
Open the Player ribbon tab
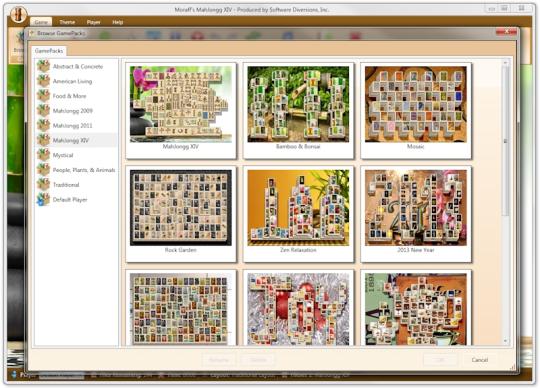[x=93, y=22]
